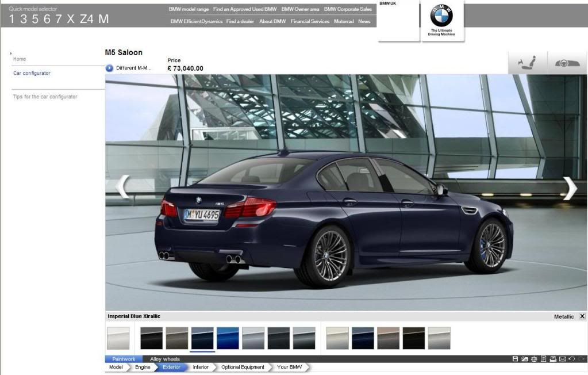Open Car configurator sidebar link
The width and height of the screenshot is (588, 375).
[x=32, y=73]
